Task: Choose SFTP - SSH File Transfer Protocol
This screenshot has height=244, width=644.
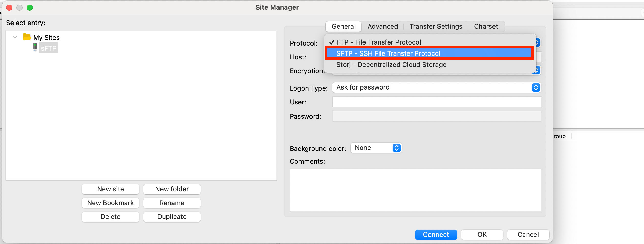Action: pyautogui.click(x=429, y=53)
